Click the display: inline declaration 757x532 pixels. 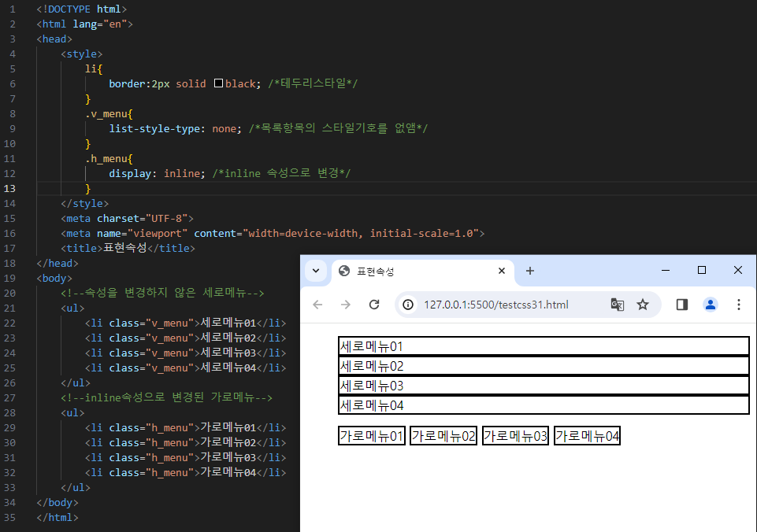158,174
